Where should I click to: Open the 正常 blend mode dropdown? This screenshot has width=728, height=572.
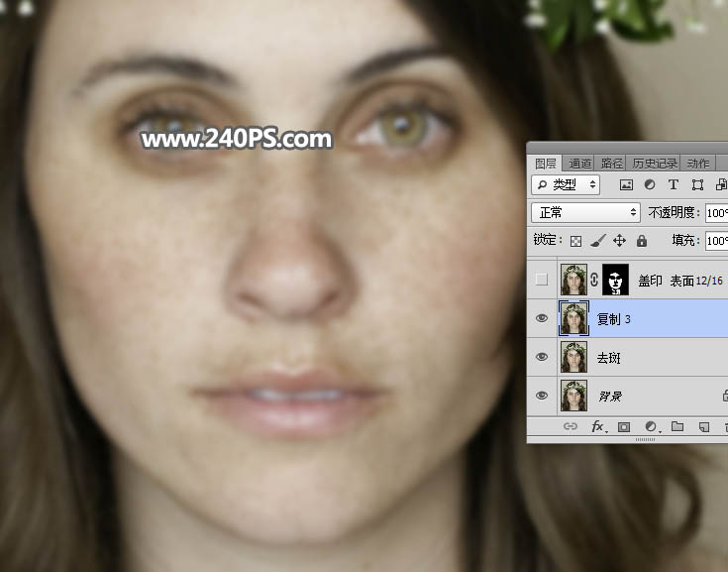[x=586, y=212]
